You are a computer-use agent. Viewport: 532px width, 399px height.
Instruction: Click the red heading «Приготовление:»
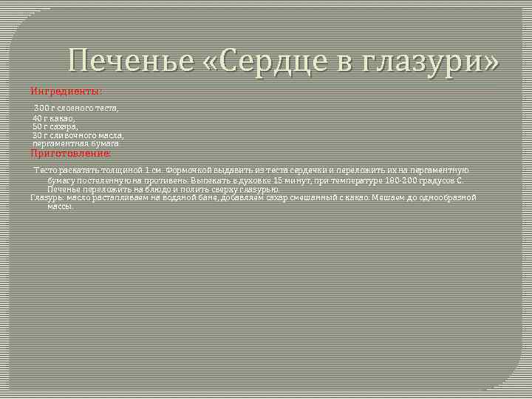pyautogui.click(x=71, y=154)
